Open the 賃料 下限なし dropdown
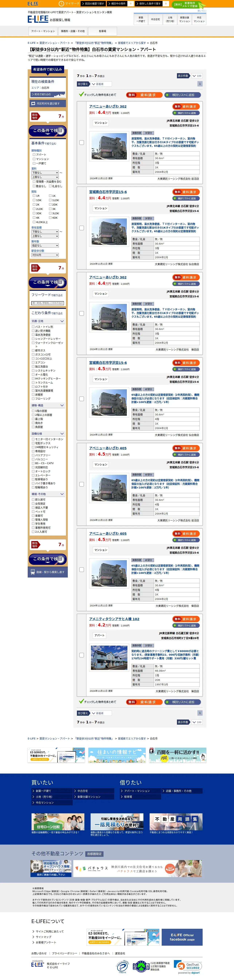 45,173
